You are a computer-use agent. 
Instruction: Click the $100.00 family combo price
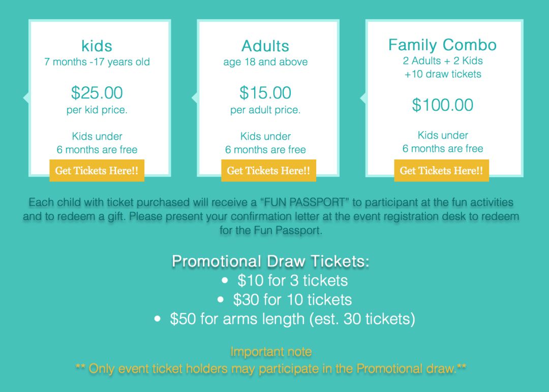[x=443, y=105]
